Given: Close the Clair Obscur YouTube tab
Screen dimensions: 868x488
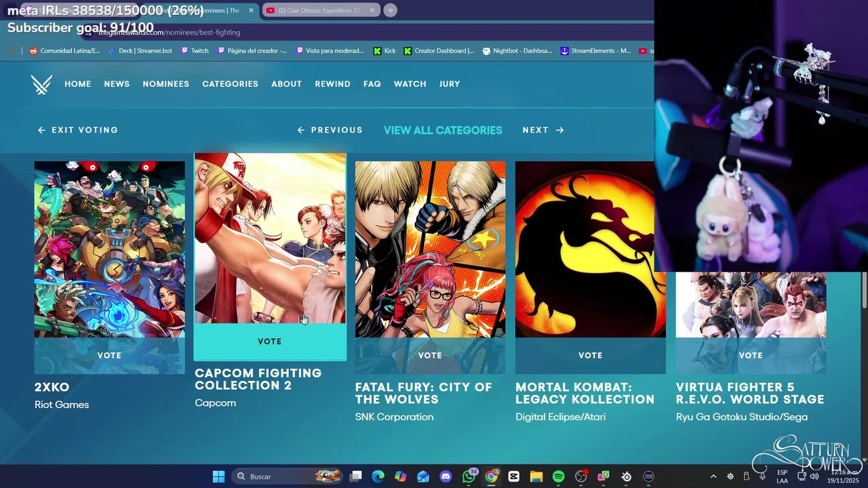Looking at the screenshot, I should [372, 10].
